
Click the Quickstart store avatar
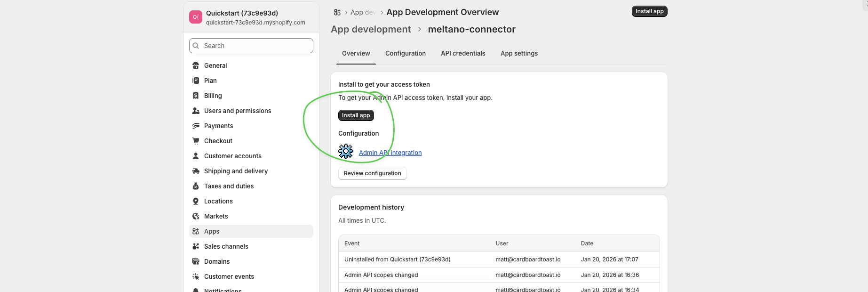pyautogui.click(x=196, y=17)
